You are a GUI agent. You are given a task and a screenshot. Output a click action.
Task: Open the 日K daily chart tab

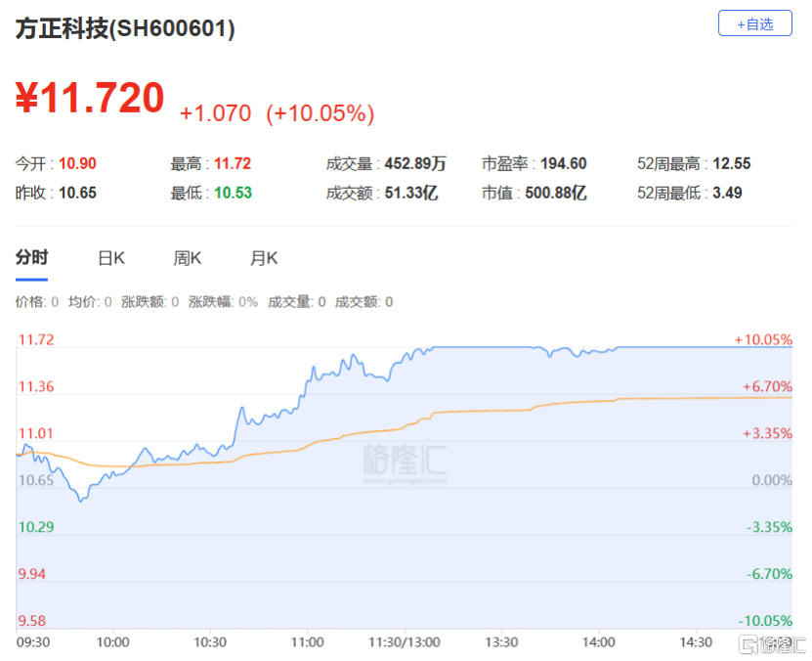click(111, 259)
